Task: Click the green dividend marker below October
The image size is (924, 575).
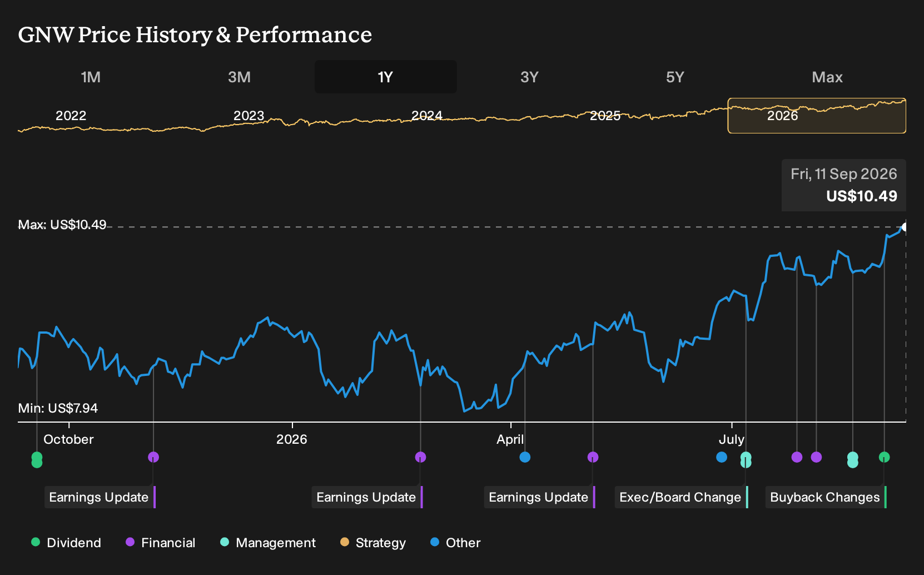Action: [x=37, y=459]
